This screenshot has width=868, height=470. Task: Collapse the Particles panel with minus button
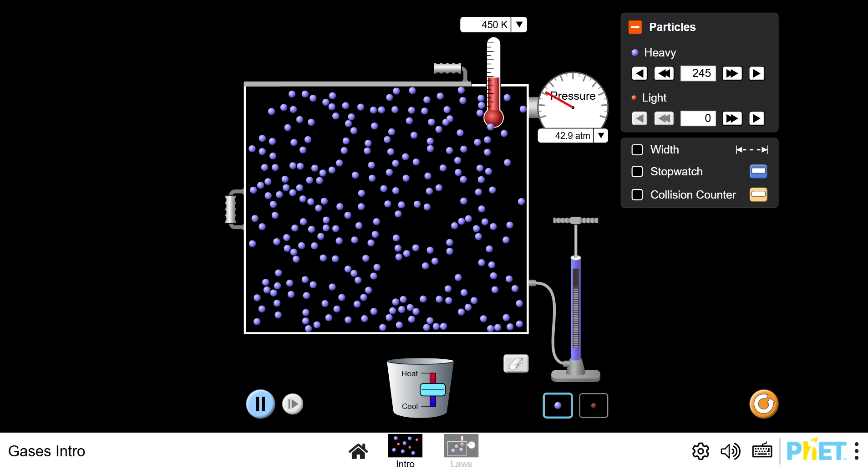point(635,27)
